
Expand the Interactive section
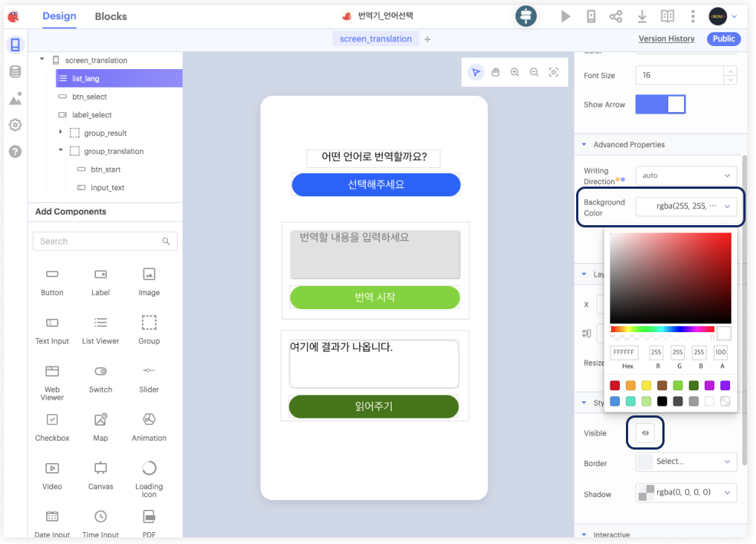tap(584, 534)
